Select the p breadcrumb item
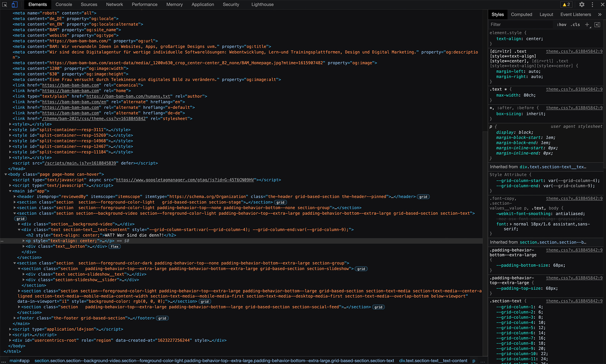 tap(474, 361)
